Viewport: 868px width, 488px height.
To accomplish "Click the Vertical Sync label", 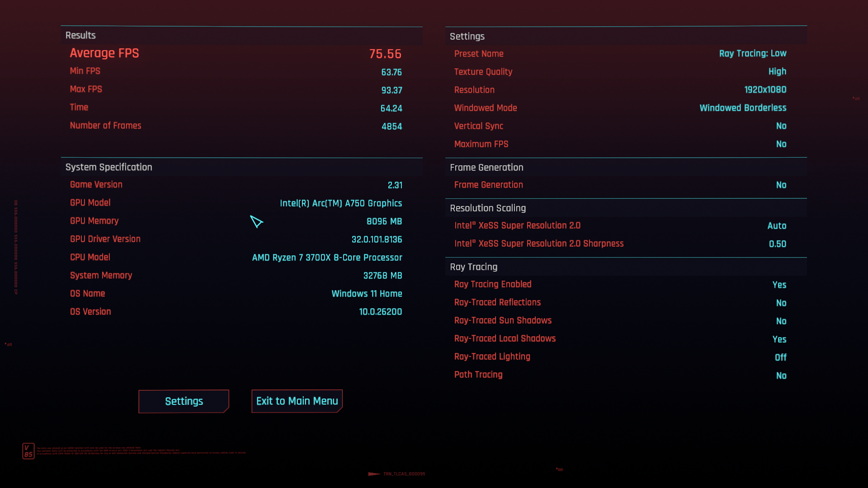I will [479, 126].
